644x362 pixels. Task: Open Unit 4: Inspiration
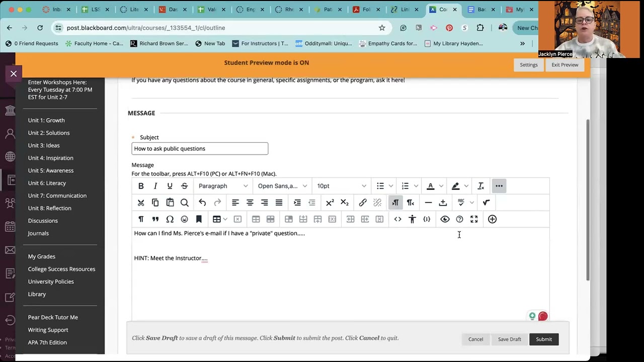tap(50, 158)
